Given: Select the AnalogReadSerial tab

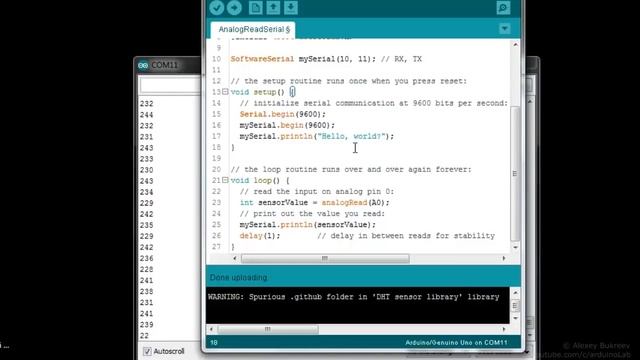Looking at the screenshot, I should [x=254, y=29].
